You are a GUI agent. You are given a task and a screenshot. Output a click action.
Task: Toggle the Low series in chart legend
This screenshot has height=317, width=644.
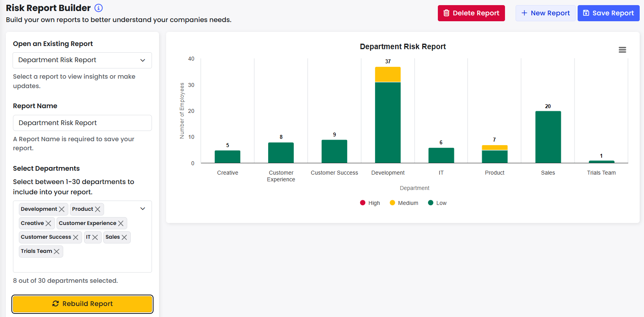click(437, 203)
